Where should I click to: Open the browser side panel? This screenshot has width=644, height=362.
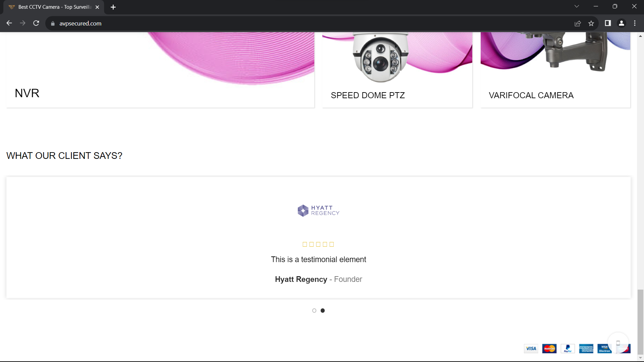608,23
